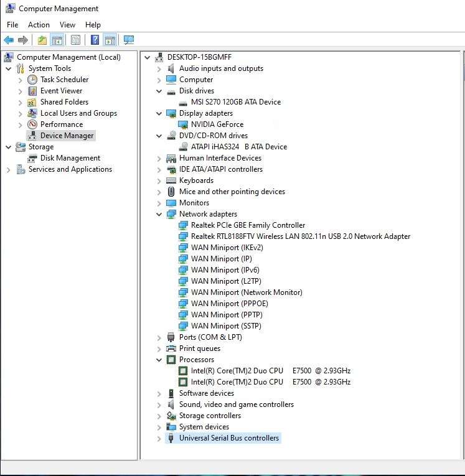Screen dimensions: 465x476
Task: Click the MSI S270 120GB disk drive icon
Action: (x=183, y=102)
